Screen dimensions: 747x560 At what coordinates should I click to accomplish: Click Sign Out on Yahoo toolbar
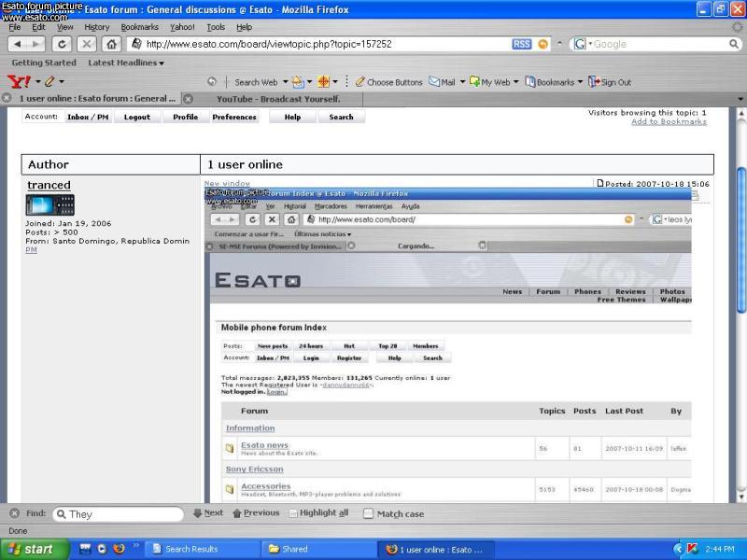click(x=610, y=82)
